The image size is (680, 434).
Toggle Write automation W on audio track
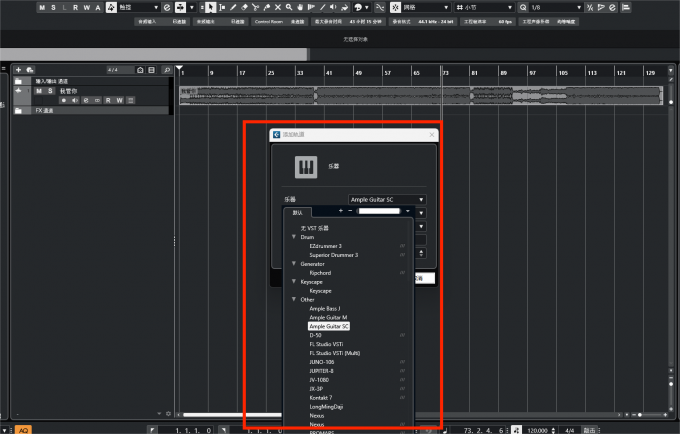coord(119,101)
